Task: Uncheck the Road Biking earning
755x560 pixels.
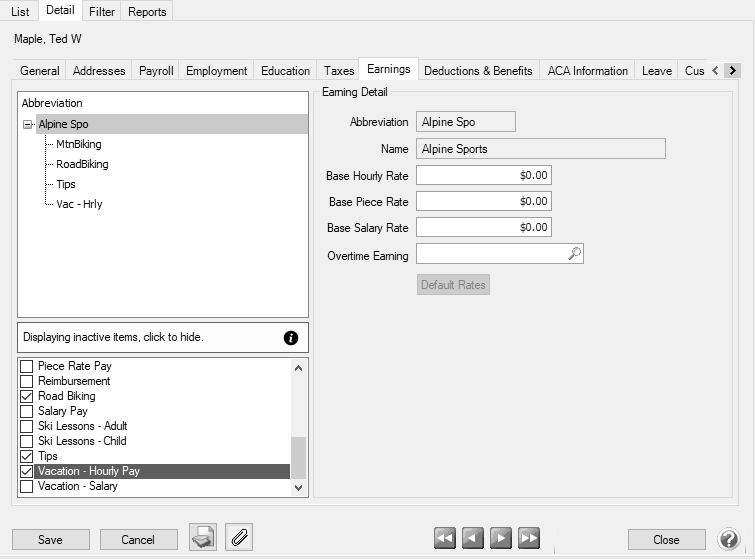Action: coord(27,397)
